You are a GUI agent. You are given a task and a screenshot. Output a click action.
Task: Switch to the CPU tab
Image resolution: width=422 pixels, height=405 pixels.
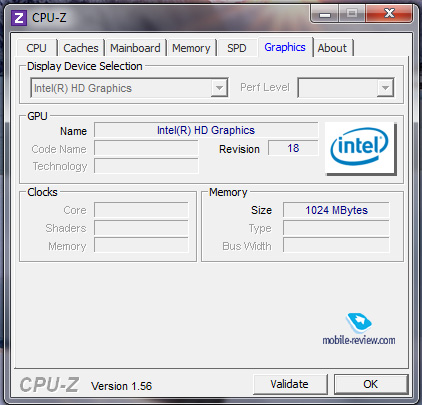(36, 48)
